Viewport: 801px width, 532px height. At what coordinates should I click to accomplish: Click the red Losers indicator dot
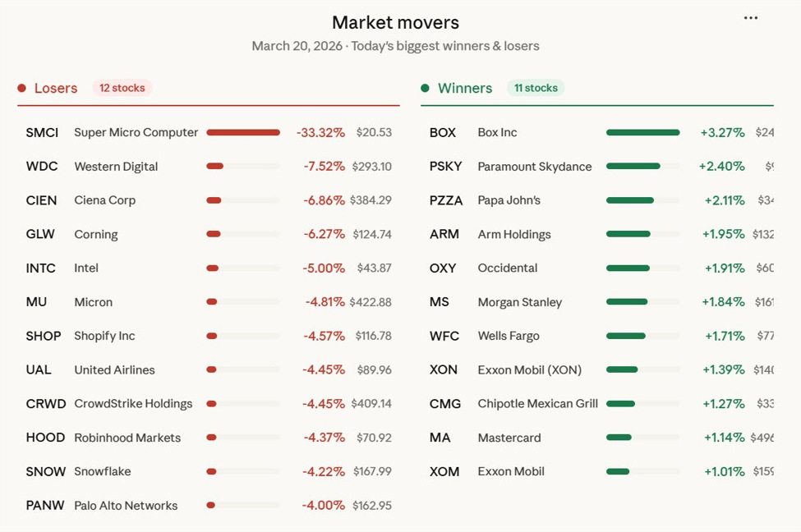pos(21,88)
